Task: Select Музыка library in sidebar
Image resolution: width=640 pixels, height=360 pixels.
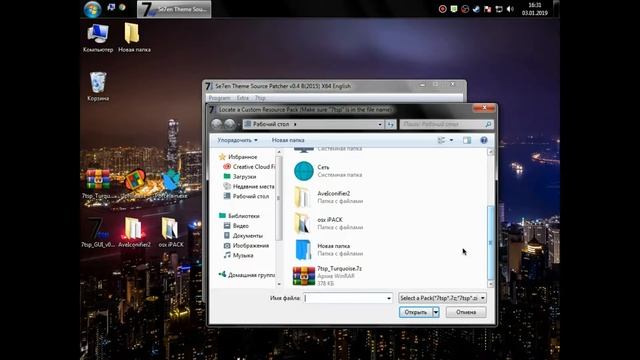Action: coord(239,255)
